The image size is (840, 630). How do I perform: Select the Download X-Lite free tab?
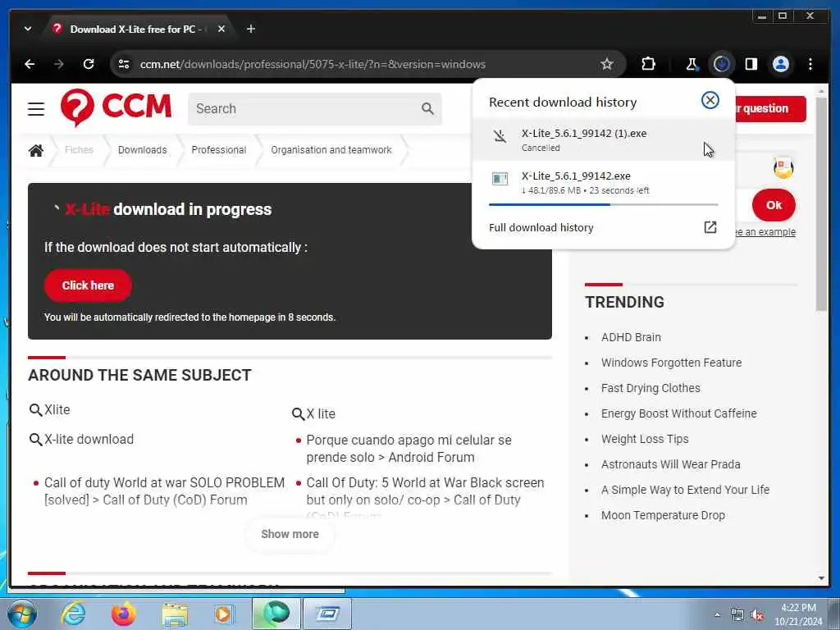tap(138, 29)
